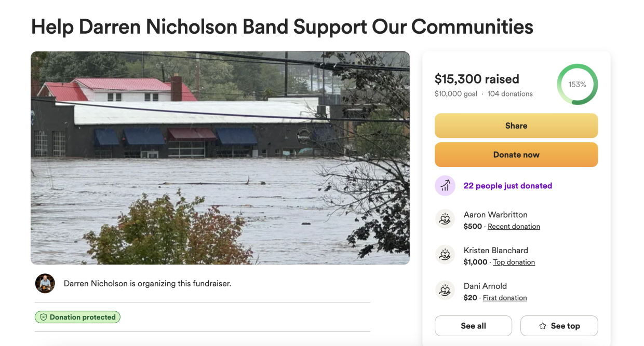Open the Recent donation link

click(x=514, y=227)
